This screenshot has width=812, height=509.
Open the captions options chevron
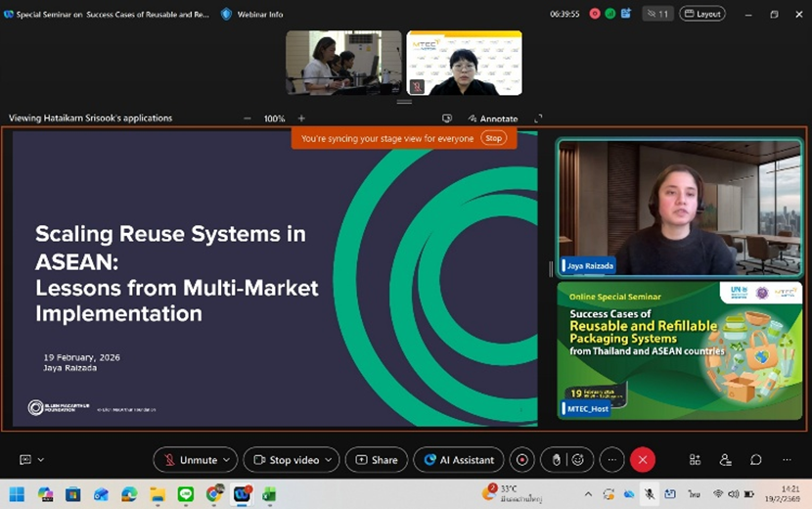pos(41,460)
